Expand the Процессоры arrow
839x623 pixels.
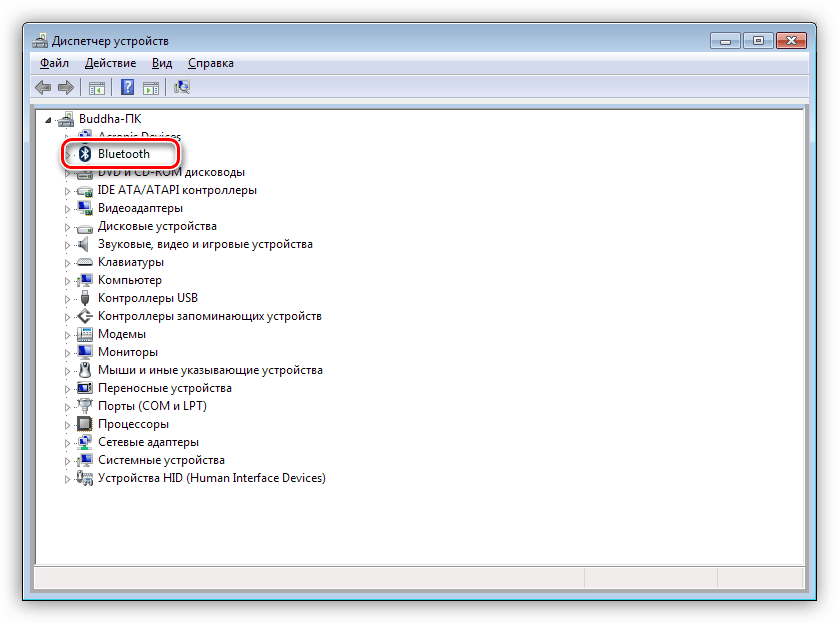[67, 425]
